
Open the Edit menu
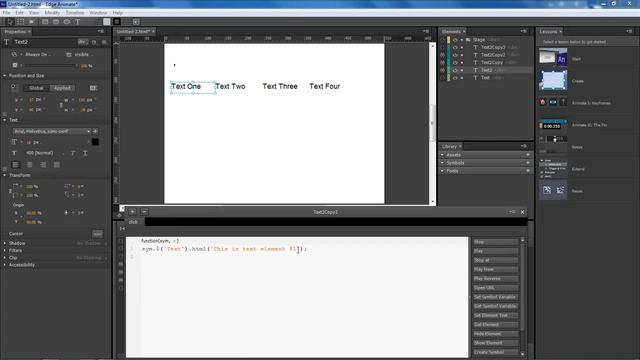point(19,13)
